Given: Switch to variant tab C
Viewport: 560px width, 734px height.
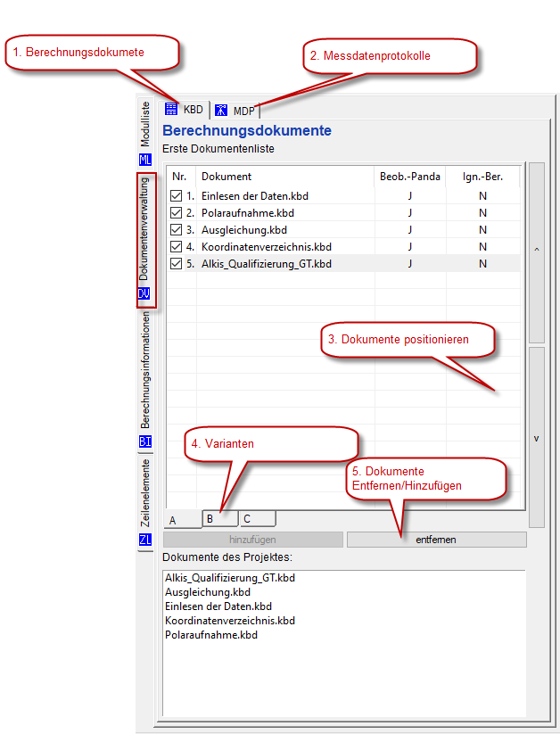Looking at the screenshot, I should [257, 518].
